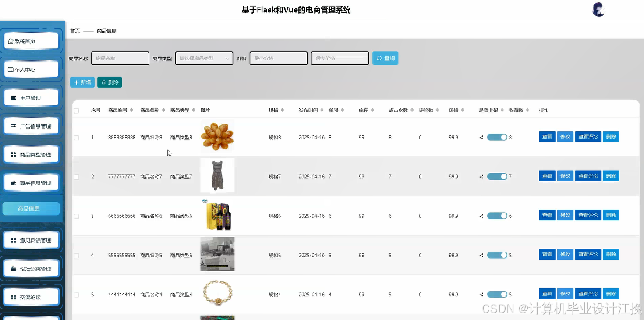The image size is (644, 320).
Task: Delete product 5555555555 using its row button
Action: (x=611, y=254)
